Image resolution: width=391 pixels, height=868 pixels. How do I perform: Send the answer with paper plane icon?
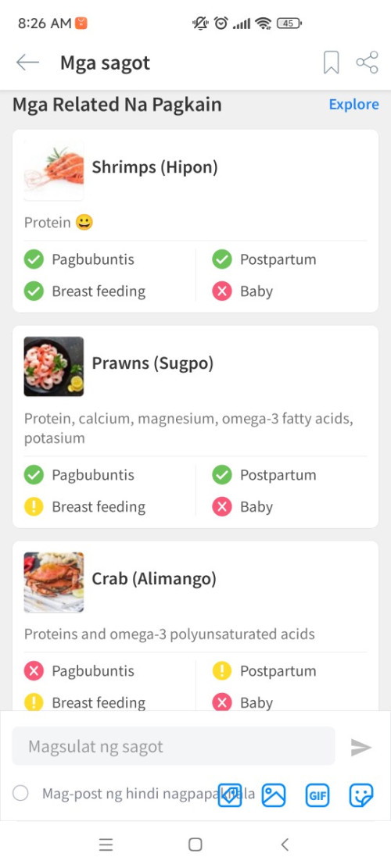(x=361, y=748)
